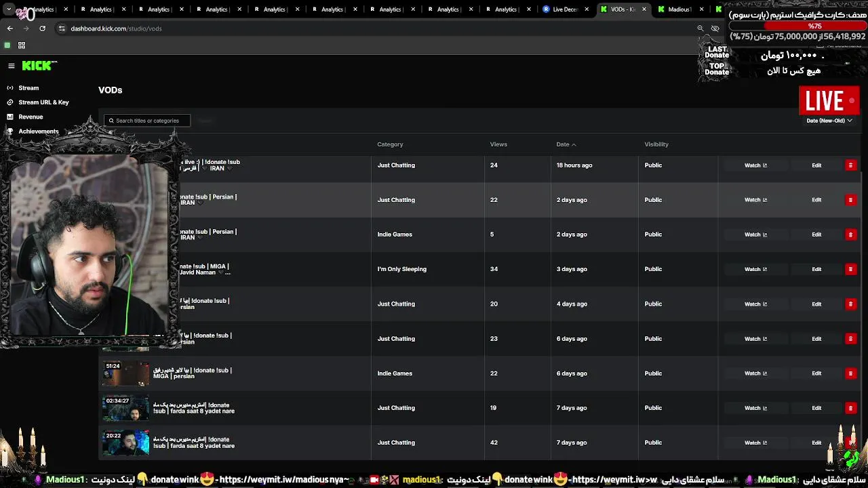Screen dimensions: 868x488
Task: Open Stream URL & Key in the sidebar
Action: pyautogui.click(x=43, y=102)
